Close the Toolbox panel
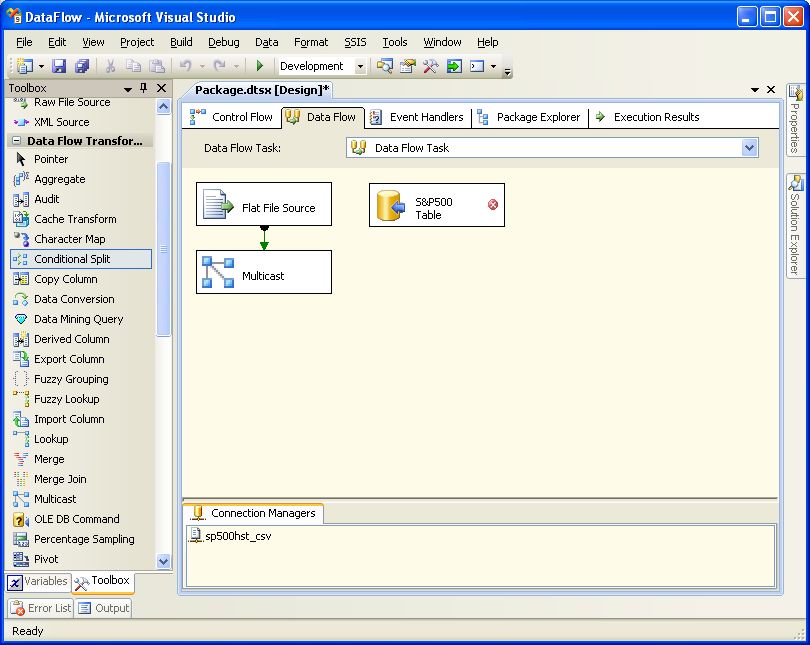This screenshot has height=645, width=810. point(161,88)
